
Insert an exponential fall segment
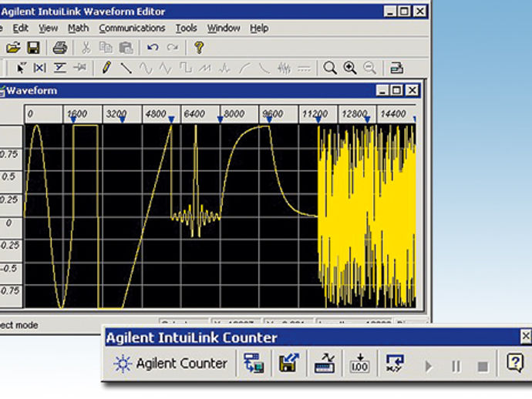[x=264, y=68]
